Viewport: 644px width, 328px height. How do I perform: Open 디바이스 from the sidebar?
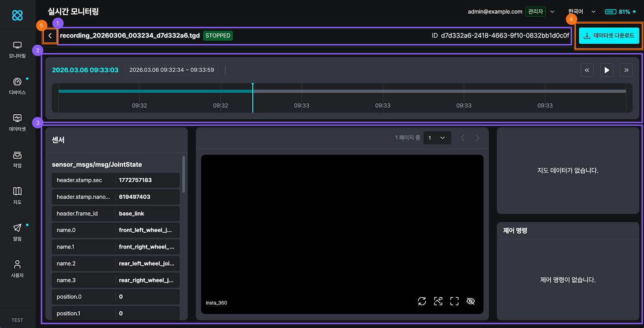click(17, 86)
